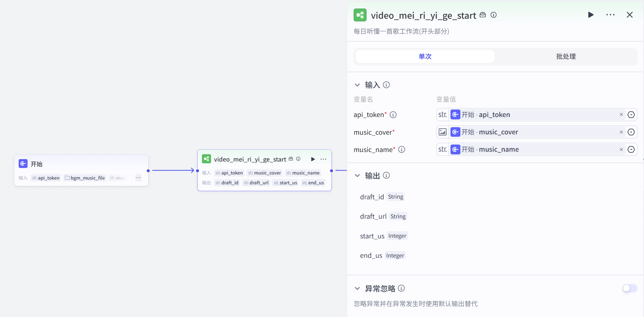Run the canvas node via play icon
The image size is (644, 317).
[x=313, y=159]
